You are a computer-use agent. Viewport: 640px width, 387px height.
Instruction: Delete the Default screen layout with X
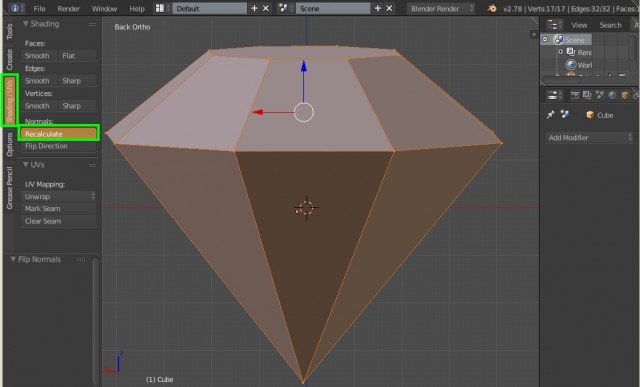266,8
